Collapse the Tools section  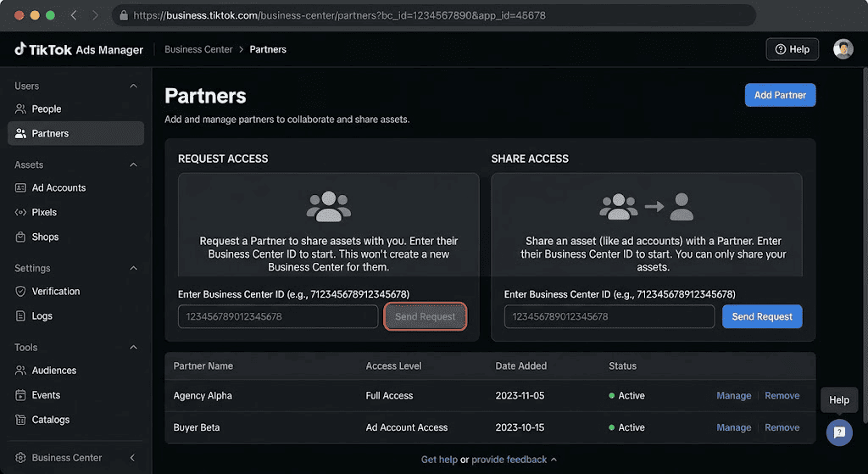point(133,347)
